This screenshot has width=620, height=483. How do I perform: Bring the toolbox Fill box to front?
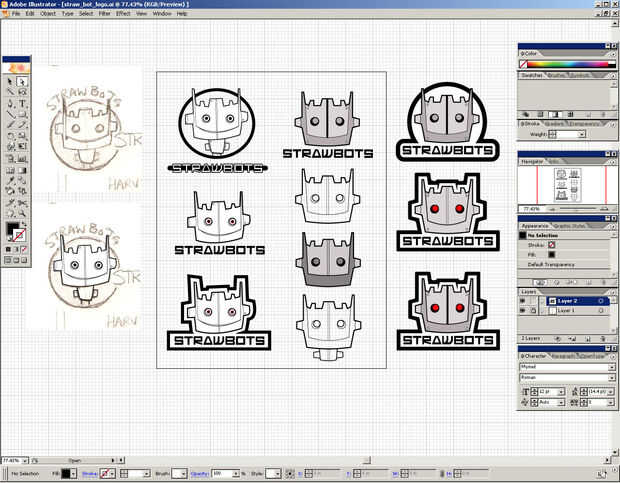tap(12, 229)
